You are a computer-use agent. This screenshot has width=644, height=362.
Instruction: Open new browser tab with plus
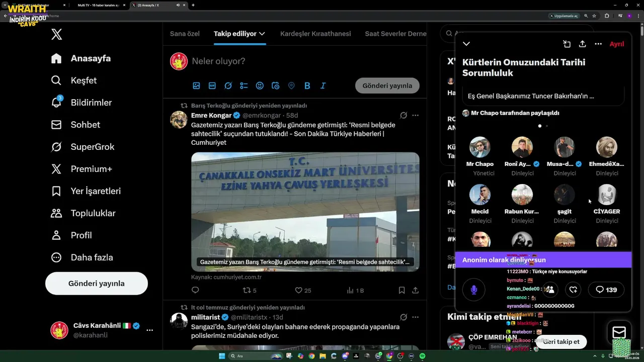pyautogui.click(x=193, y=5)
